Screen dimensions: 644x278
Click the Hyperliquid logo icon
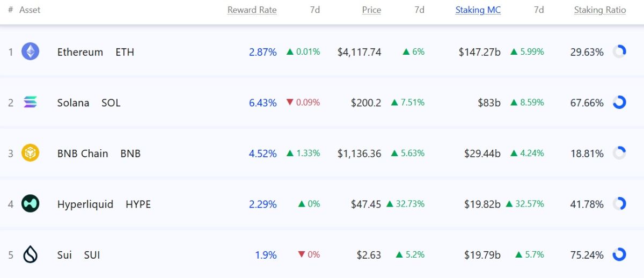tap(30, 203)
